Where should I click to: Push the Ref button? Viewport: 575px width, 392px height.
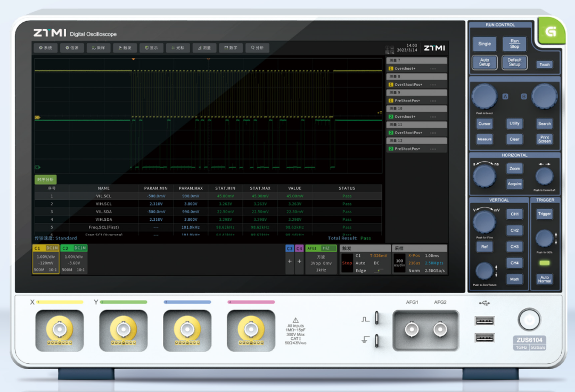(484, 247)
